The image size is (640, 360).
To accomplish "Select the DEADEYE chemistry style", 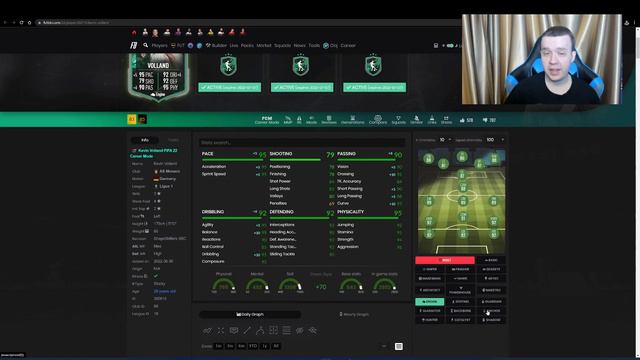I will (491, 269).
